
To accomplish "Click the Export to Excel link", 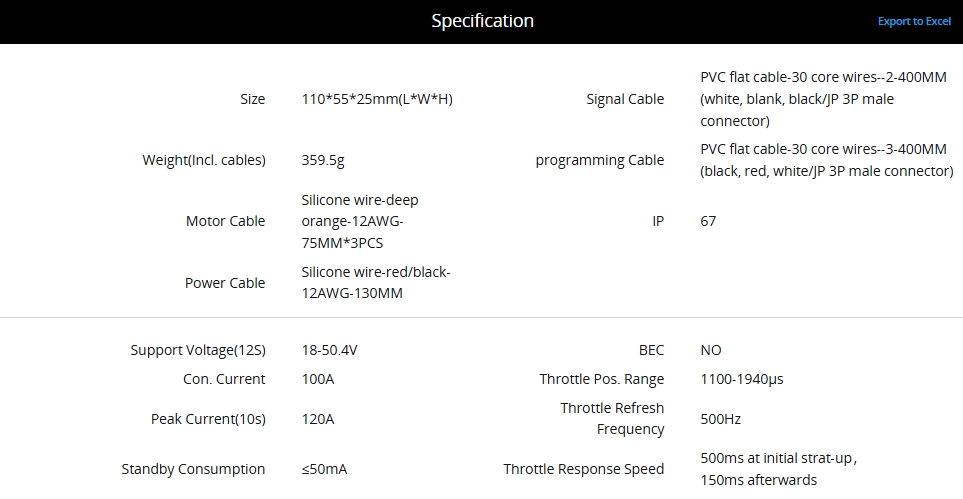I will click(914, 22).
